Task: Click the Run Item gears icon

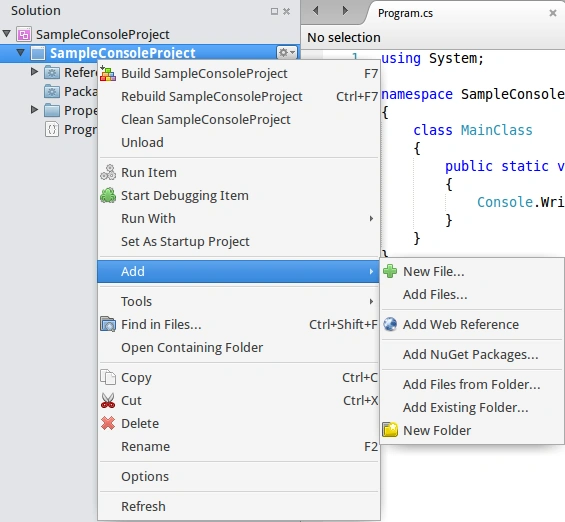Action: [108, 173]
